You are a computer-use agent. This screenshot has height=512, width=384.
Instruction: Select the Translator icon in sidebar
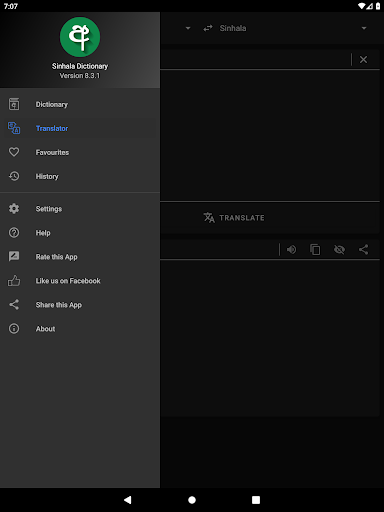pyautogui.click(x=14, y=128)
